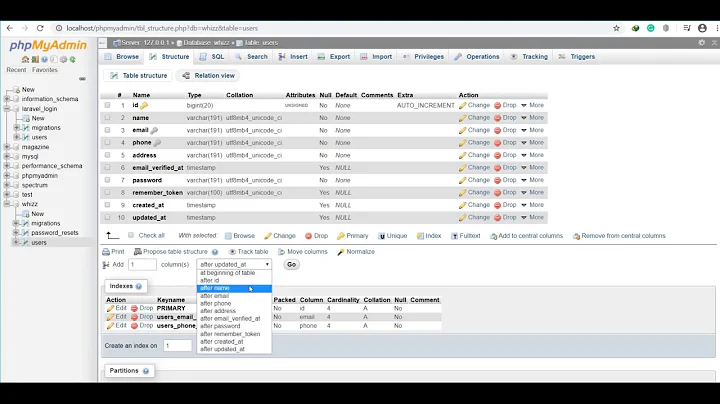
Task: Switch to the SQL tab
Action: 212,57
